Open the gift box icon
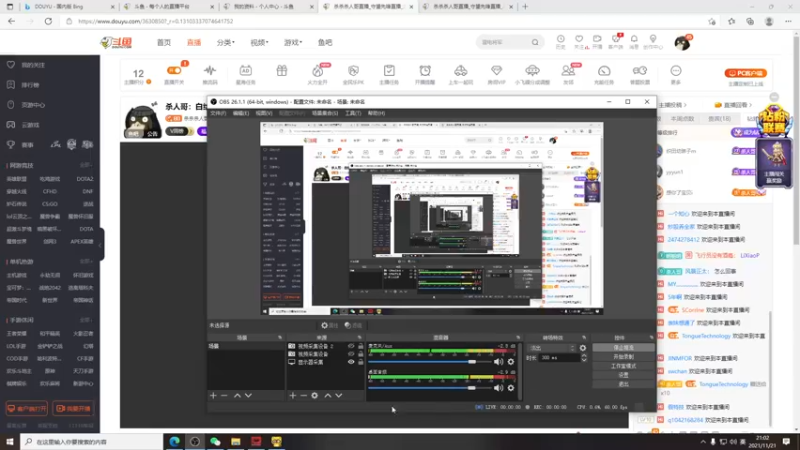 point(282,71)
